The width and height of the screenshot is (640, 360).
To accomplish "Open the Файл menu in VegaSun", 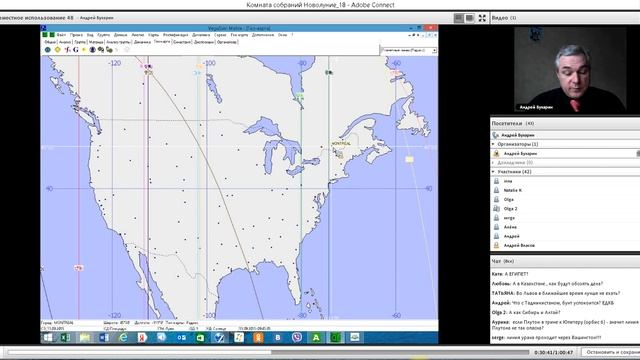I will point(61,35).
